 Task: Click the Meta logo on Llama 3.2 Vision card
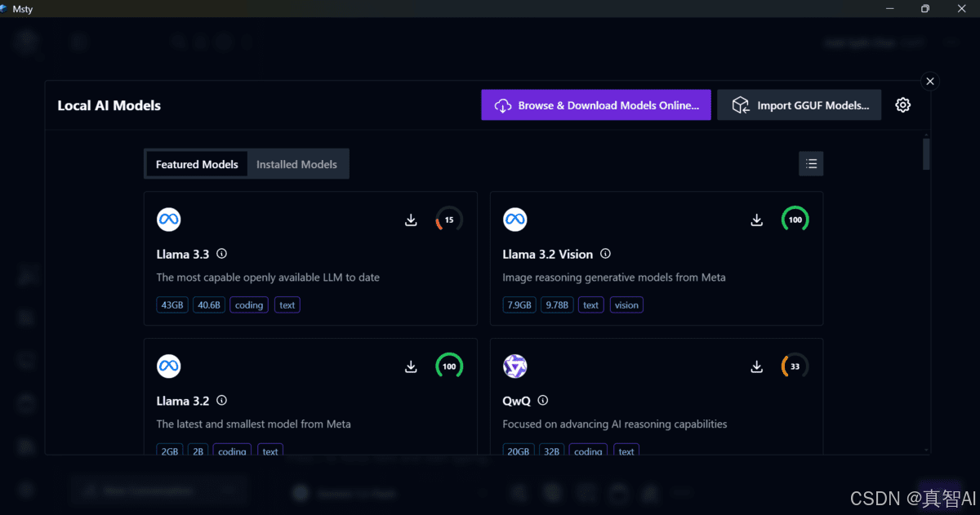(x=515, y=220)
